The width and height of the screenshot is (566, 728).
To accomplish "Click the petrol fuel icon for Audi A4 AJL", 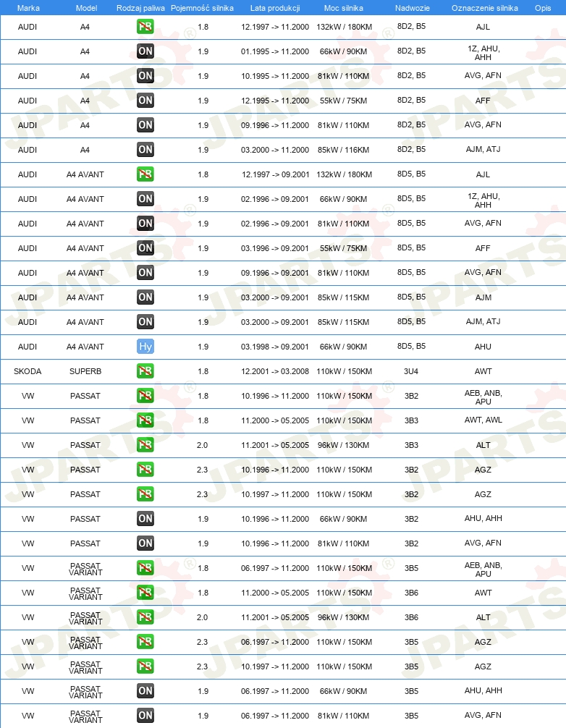I will [x=145, y=27].
